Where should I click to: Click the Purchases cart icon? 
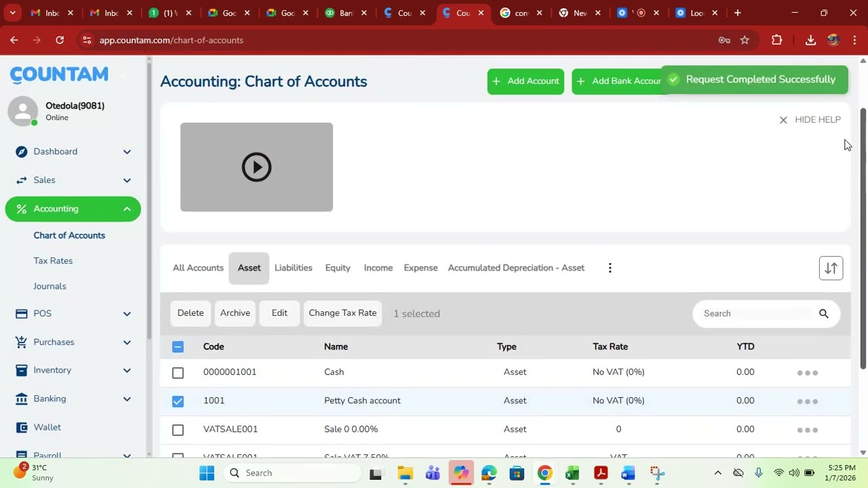coord(22,342)
